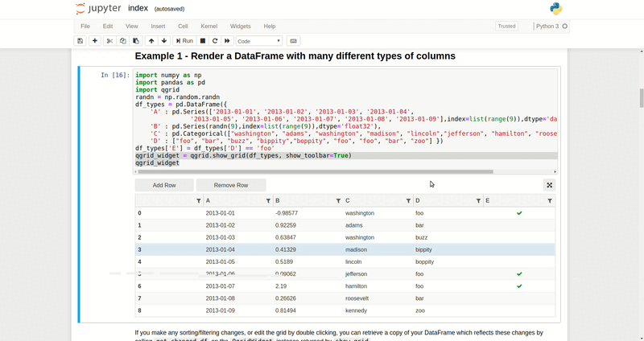Open the Insert menu
The height and width of the screenshot is (341, 644).
(x=158, y=27)
